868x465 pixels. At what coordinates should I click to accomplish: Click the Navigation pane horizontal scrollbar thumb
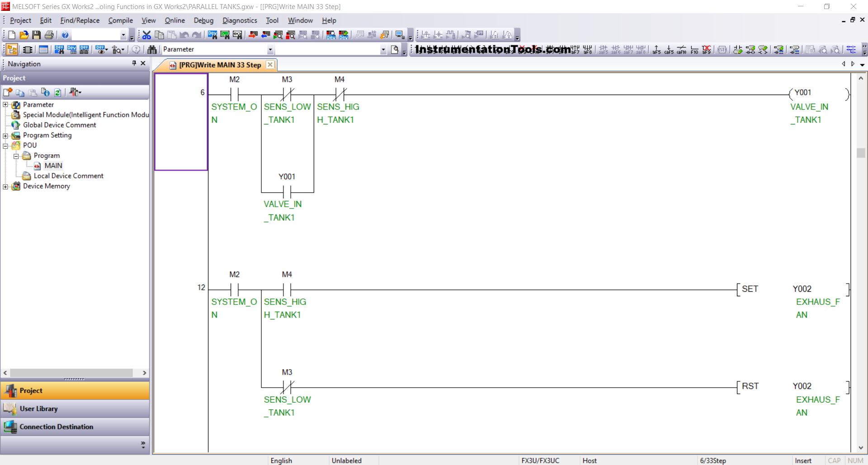pos(71,373)
